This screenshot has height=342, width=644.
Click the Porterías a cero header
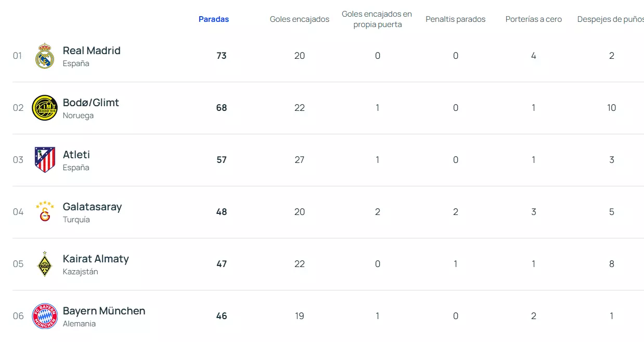tap(534, 19)
